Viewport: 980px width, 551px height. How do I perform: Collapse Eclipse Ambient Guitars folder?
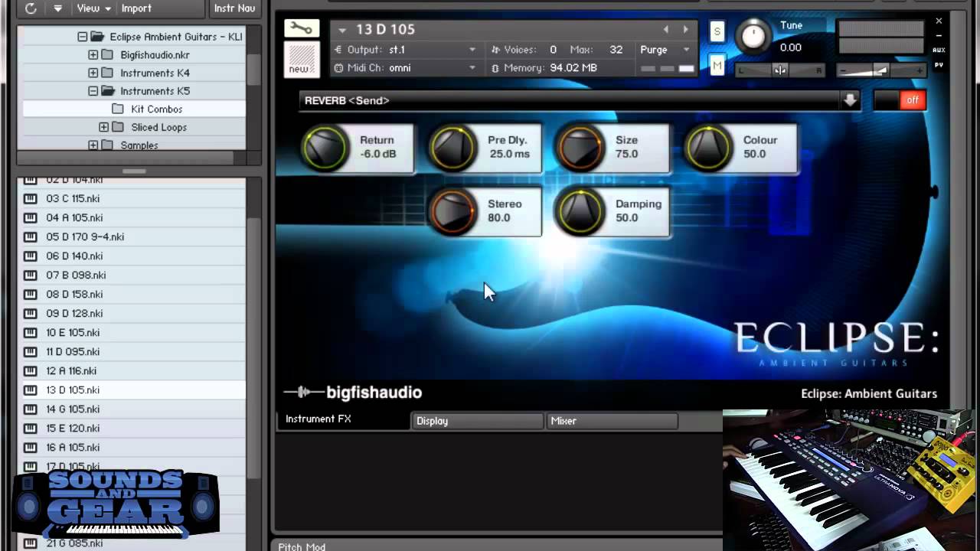coord(82,37)
